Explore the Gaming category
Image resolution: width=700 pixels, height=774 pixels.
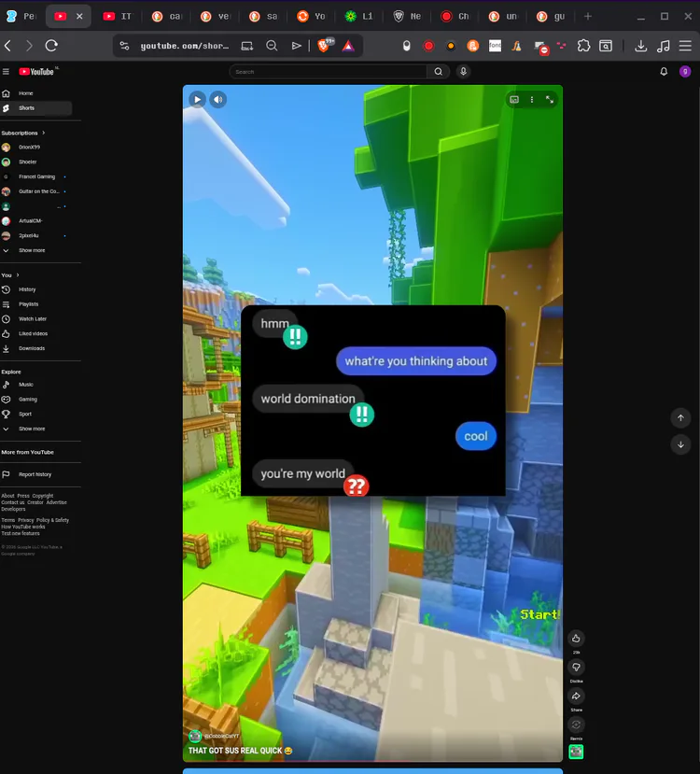35,400
